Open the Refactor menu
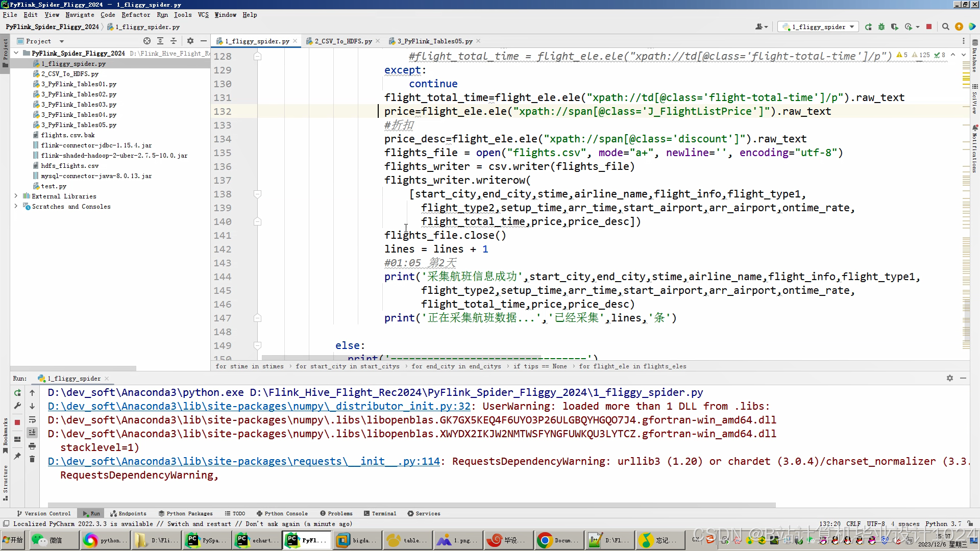Viewport: 980px width, 551px height. pos(135,15)
